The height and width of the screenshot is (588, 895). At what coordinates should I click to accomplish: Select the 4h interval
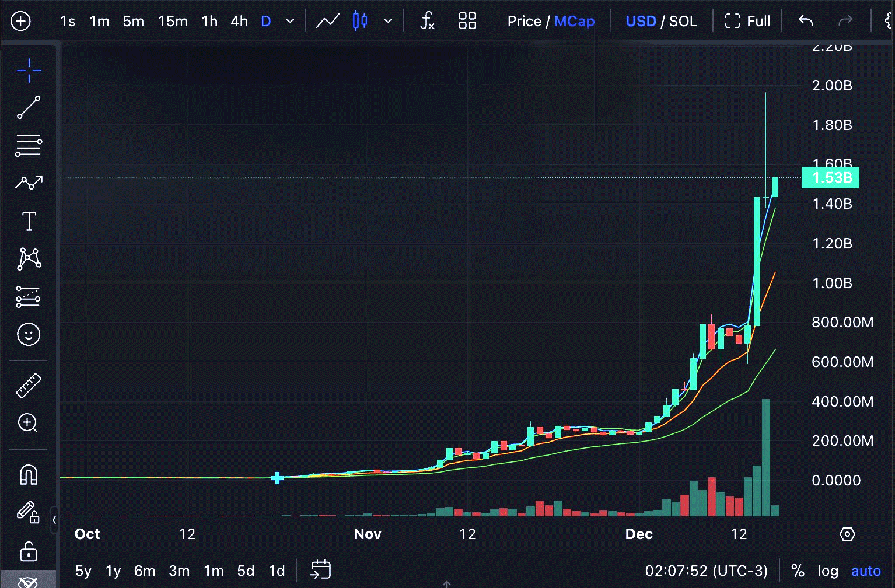[239, 22]
